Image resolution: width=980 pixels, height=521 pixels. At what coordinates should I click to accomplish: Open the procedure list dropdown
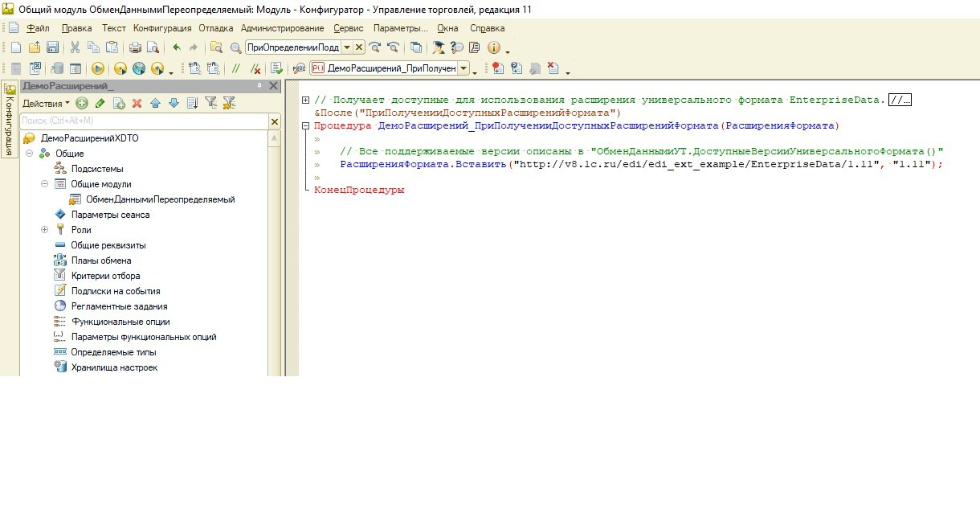pos(463,68)
